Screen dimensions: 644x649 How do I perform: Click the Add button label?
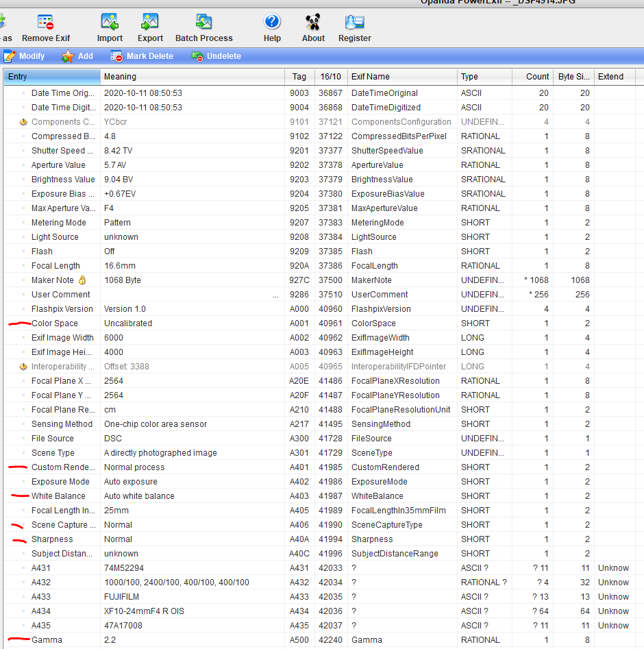coord(86,56)
